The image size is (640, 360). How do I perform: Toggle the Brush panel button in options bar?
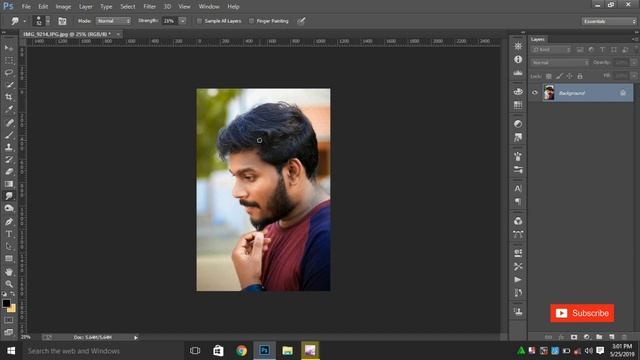(x=62, y=21)
